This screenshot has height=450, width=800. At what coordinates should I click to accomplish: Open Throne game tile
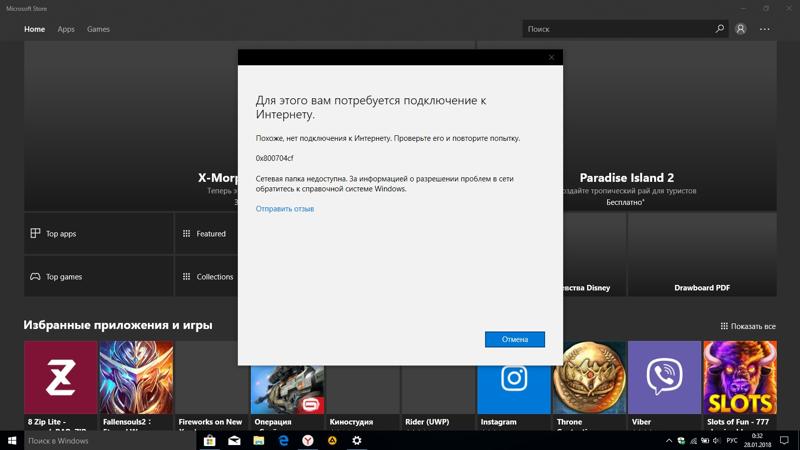589,378
